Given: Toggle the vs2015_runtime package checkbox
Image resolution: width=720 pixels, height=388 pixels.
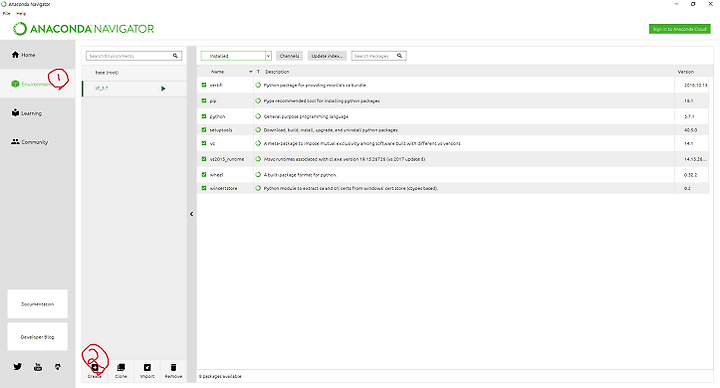Looking at the screenshot, I should (204, 159).
